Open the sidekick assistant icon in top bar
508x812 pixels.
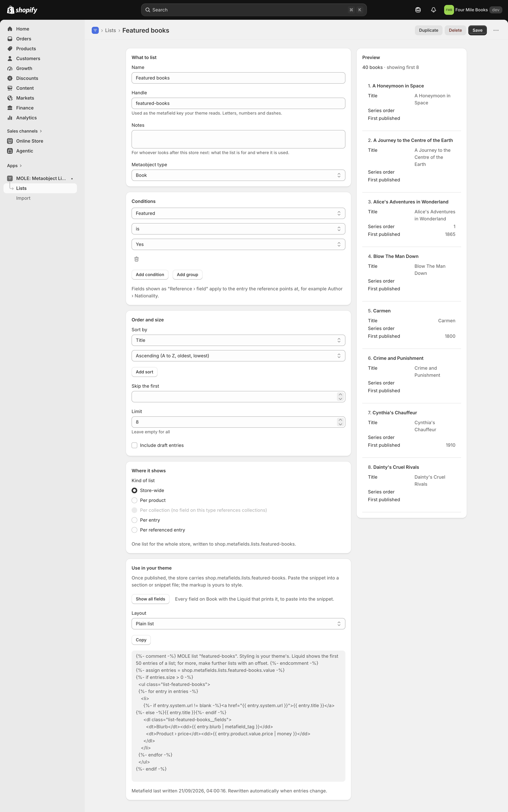click(x=418, y=10)
